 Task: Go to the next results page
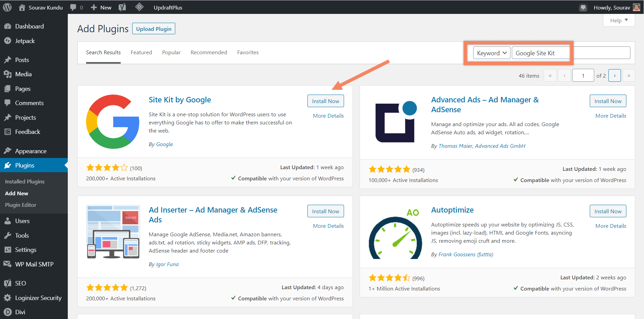pyautogui.click(x=615, y=75)
